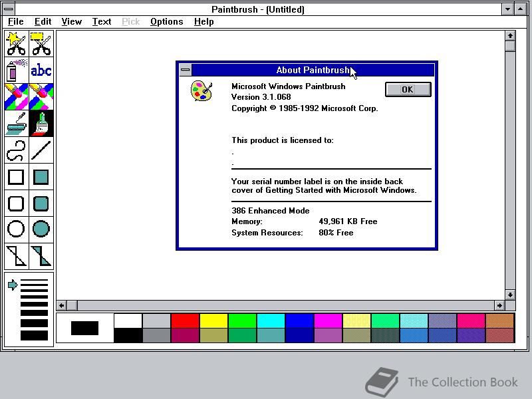Screen dimensions: 532x399
Task: Select the empty Polygon tool
Action: click(16, 256)
